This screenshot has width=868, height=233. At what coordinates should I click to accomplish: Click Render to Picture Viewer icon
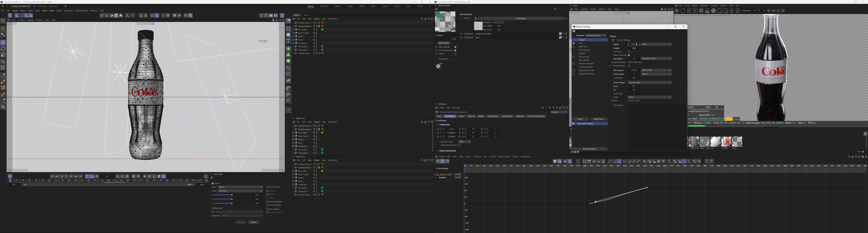(271, 15)
